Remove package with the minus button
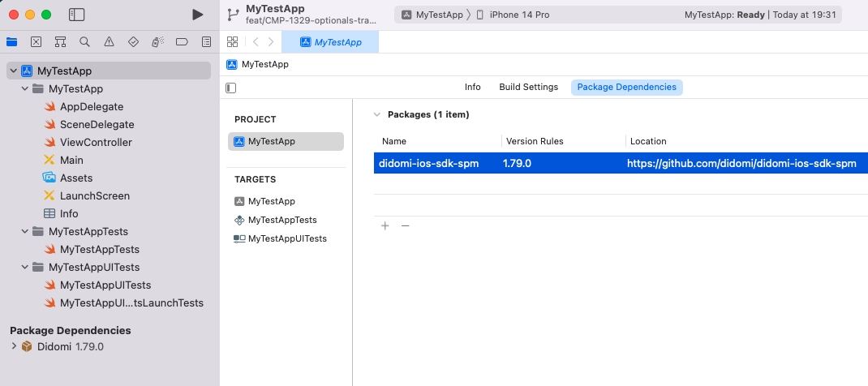 click(406, 225)
